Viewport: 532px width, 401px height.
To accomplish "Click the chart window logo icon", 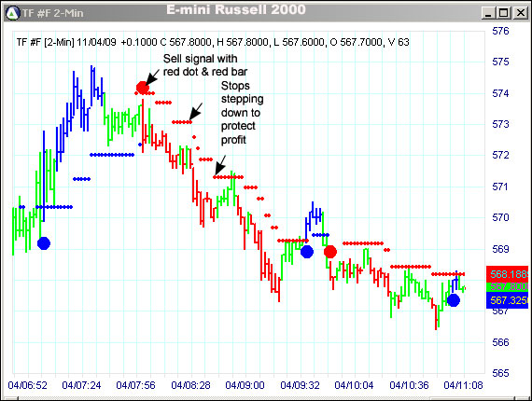I will (13, 13).
